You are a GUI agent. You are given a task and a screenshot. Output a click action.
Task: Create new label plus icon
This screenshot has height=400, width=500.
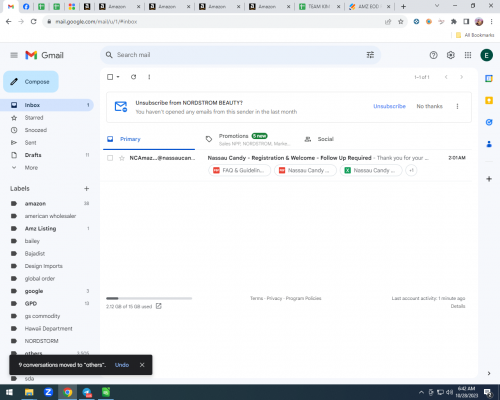86,189
